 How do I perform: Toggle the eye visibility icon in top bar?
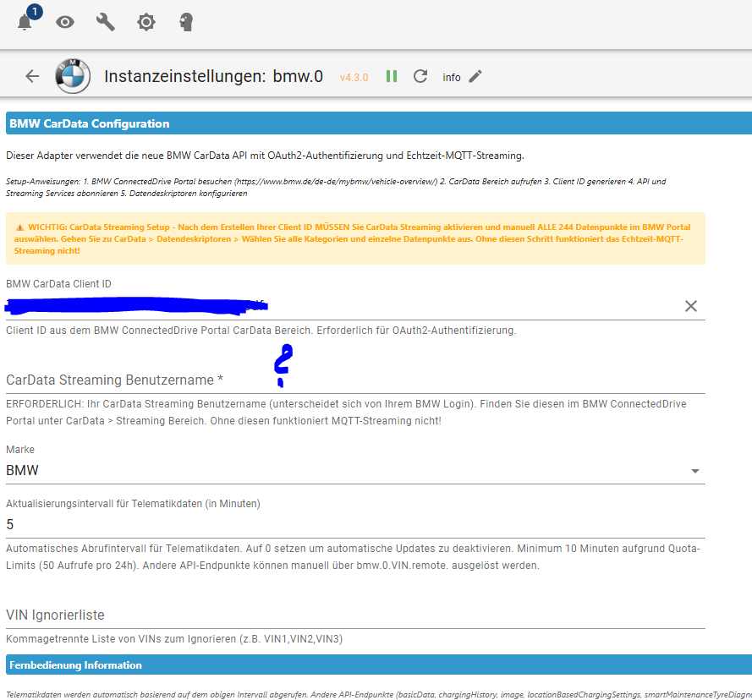(65, 22)
